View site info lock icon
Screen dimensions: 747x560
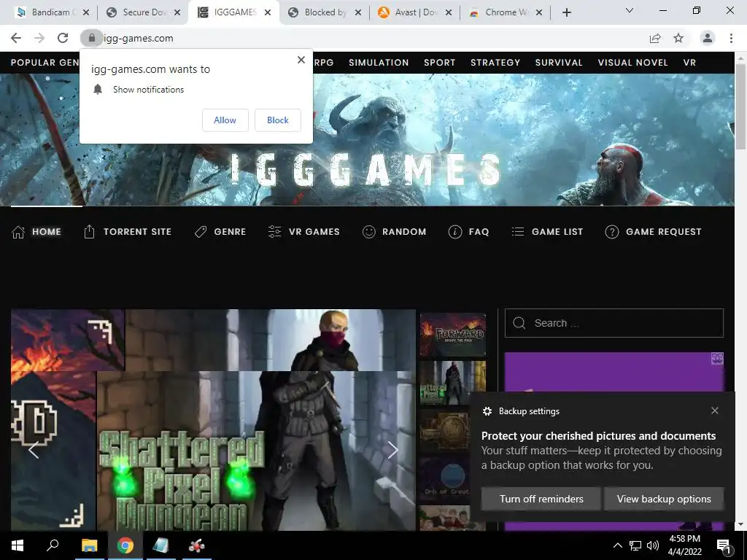[91, 38]
